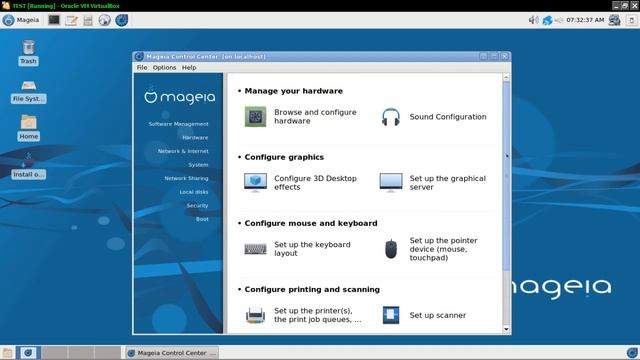Click Browse and configure hardware text

315,117
